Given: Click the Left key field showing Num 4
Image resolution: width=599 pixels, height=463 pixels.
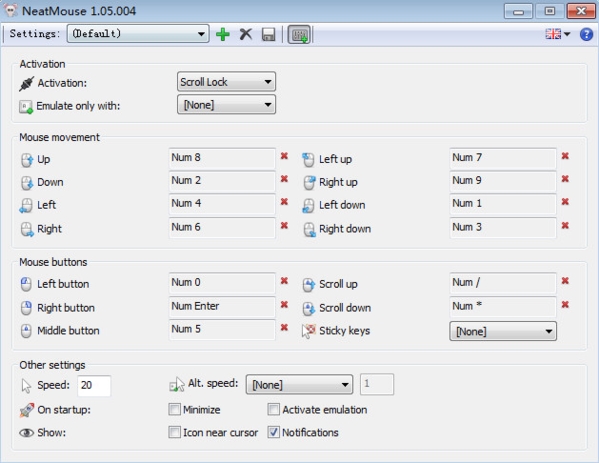Looking at the screenshot, I should [222, 204].
